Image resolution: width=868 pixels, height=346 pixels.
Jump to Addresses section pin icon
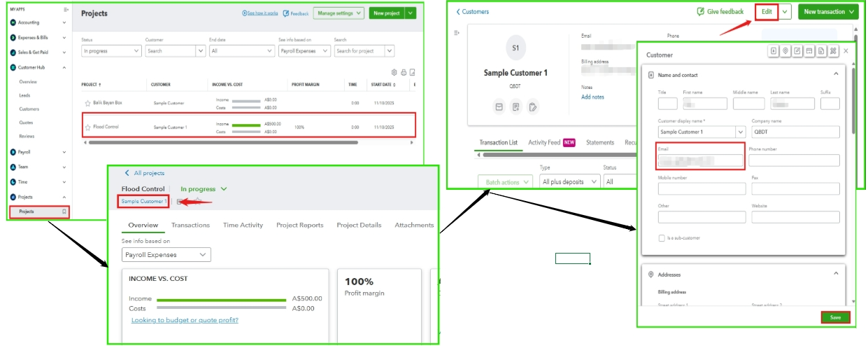(x=785, y=51)
